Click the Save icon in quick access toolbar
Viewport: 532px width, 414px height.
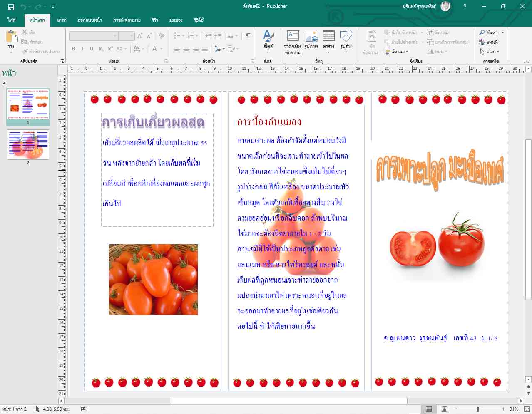[11, 7]
